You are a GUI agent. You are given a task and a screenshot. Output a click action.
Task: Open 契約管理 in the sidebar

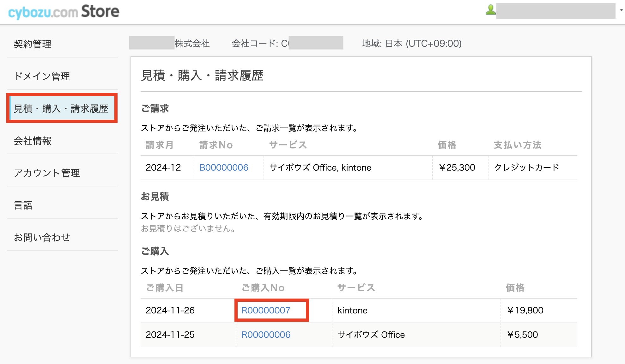(33, 44)
